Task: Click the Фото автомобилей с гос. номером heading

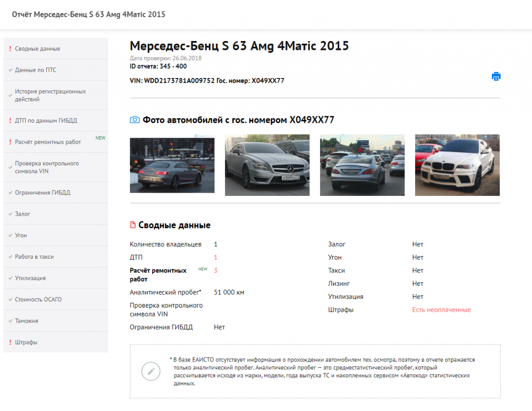Action: pyautogui.click(x=238, y=120)
